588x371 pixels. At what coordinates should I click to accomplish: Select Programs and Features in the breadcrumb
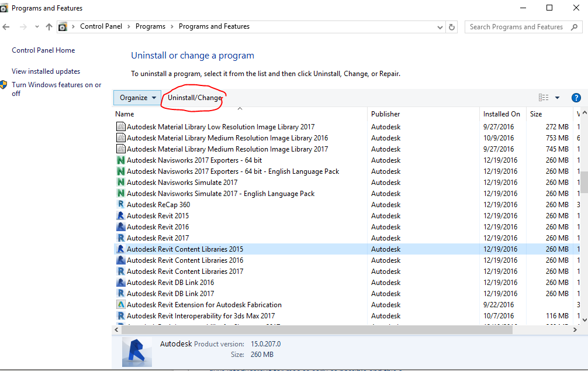(213, 26)
